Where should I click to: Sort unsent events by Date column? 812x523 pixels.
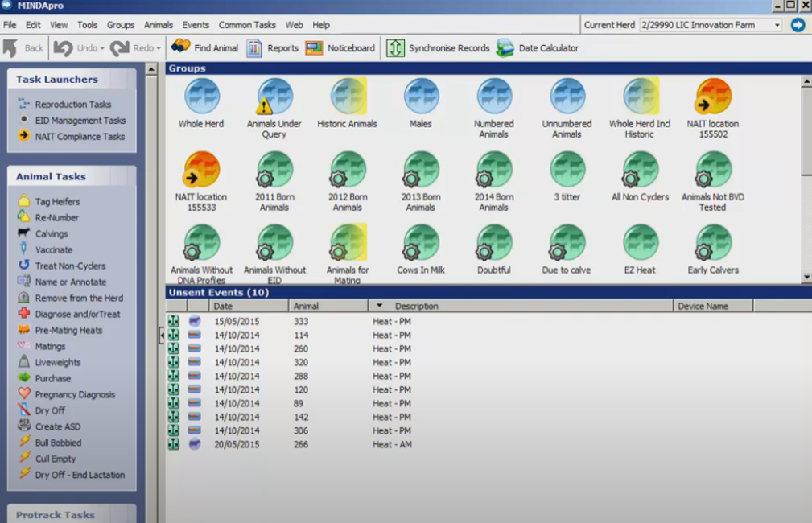pos(249,306)
